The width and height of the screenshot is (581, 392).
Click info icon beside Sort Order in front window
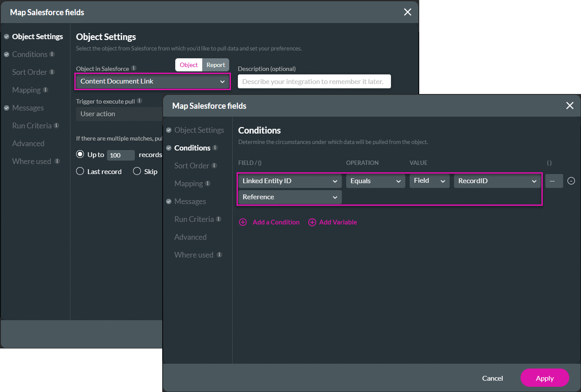(x=214, y=166)
